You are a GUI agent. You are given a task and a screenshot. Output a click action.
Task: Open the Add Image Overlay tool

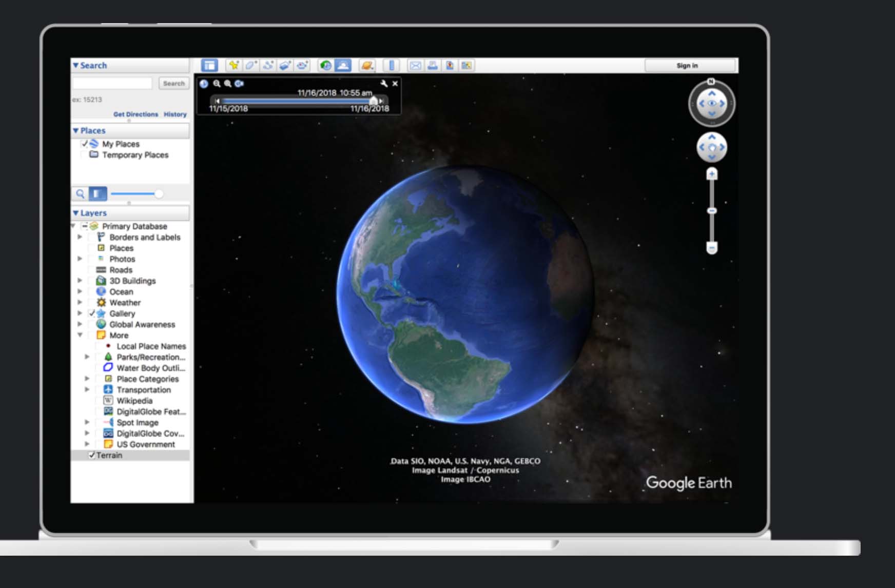pos(285,65)
